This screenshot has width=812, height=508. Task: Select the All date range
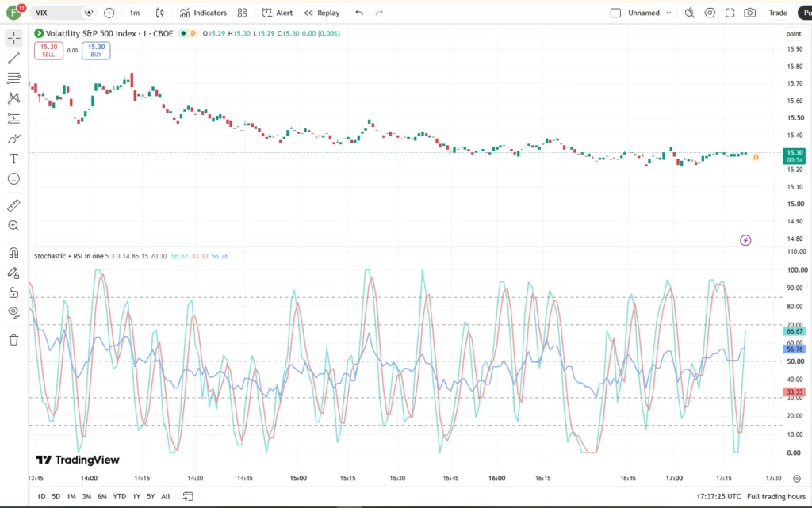166,496
